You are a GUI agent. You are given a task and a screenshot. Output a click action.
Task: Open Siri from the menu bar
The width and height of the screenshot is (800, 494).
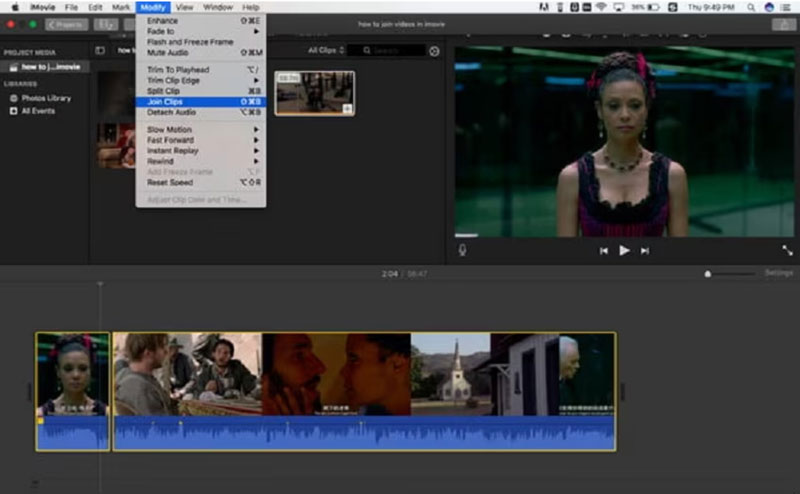coord(769,7)
